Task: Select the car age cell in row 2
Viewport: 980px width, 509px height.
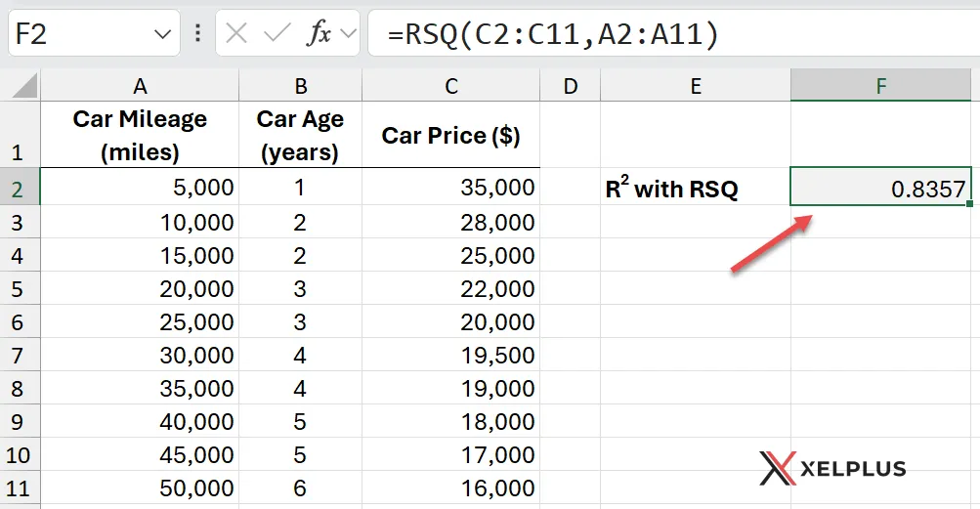Action: pyautogui.click(x=301, y=187)
